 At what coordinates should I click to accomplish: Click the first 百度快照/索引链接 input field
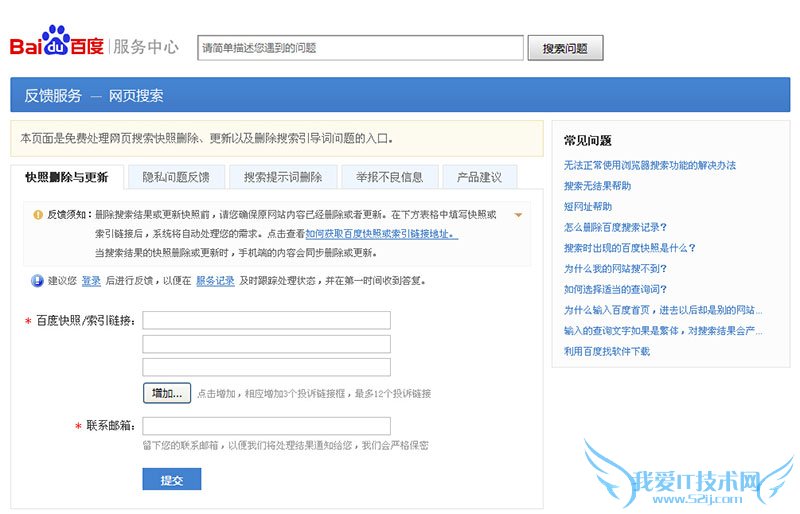point(266,321)
